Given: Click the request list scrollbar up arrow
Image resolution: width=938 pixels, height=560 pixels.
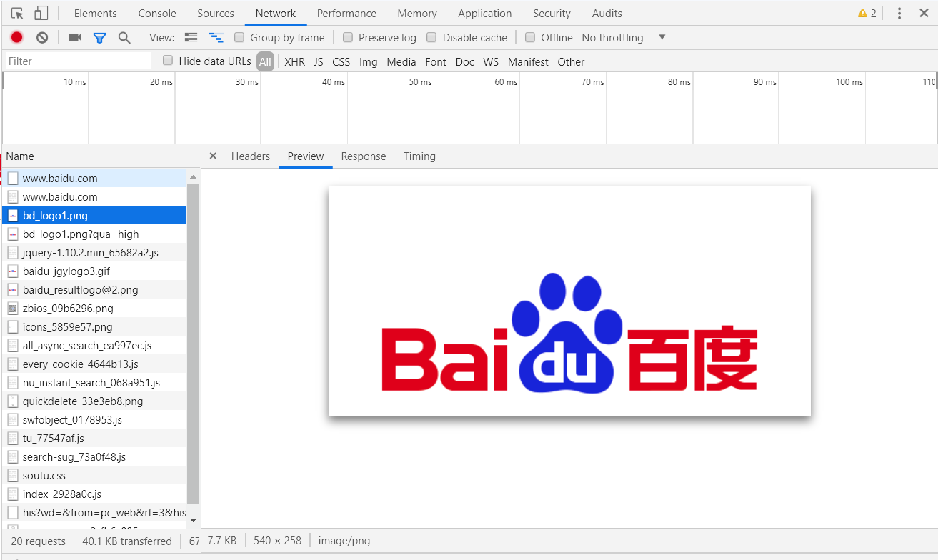Looking at the screenshot, I should click(x=193, y=176).
